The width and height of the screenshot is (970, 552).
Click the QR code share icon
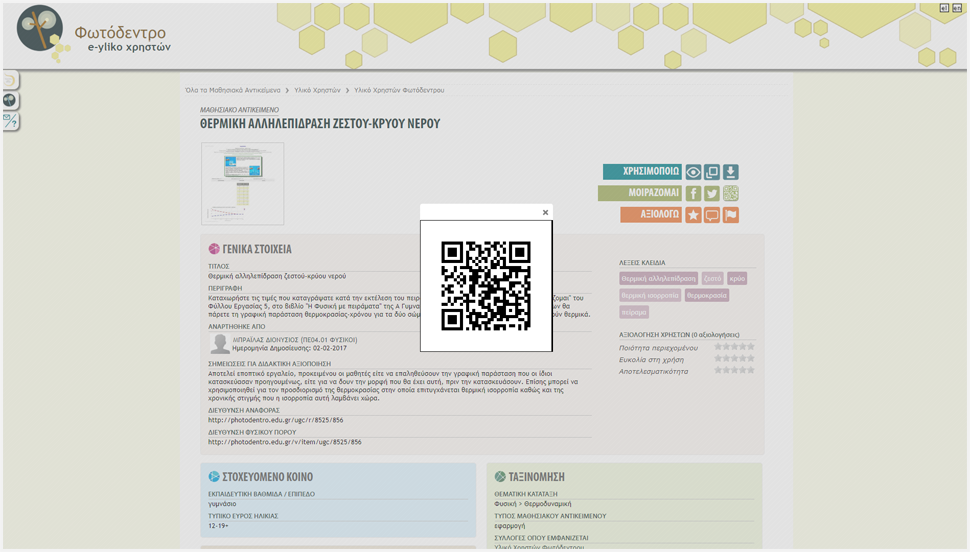731,194
